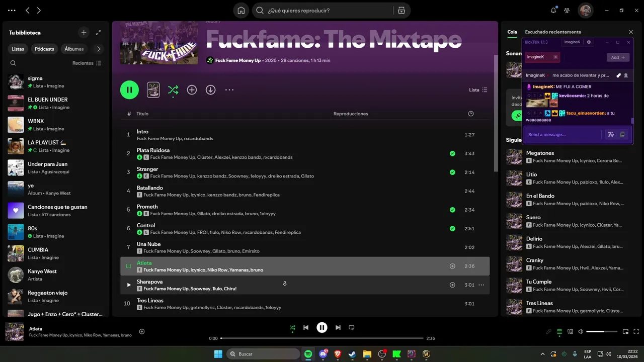The width and height of the screenshot is (644, 362).
Task: Open the Explorar browse icon beside search
Action: 401,10
